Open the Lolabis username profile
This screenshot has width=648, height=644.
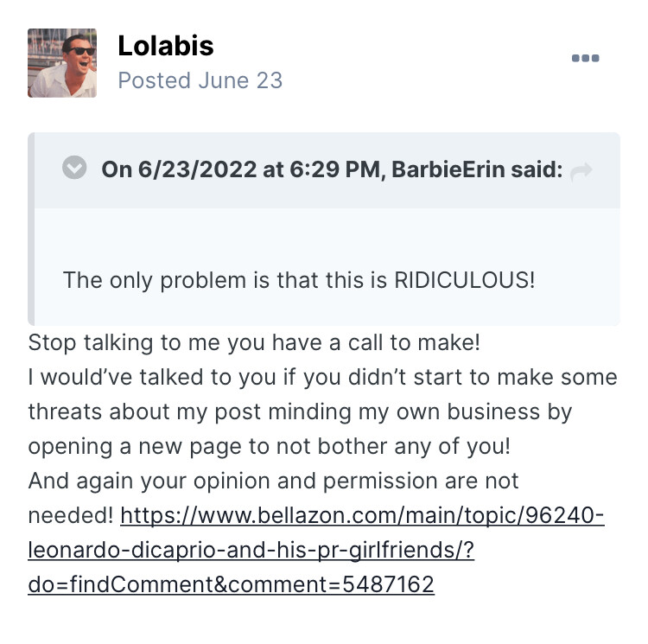pos(166,46)
